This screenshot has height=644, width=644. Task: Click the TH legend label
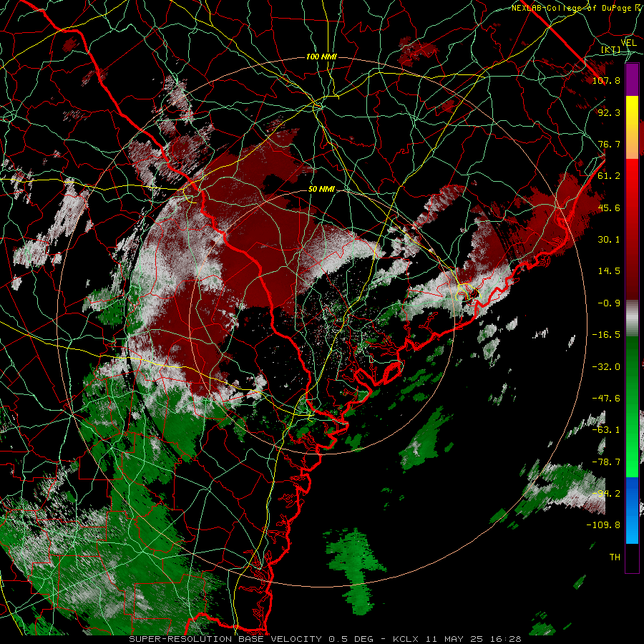pyautogui.click(x=615, y=557)
